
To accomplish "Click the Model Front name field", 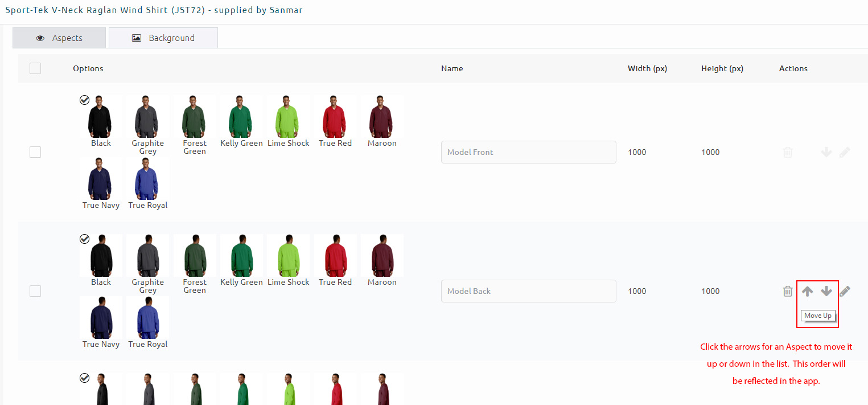I will [528, 152].
